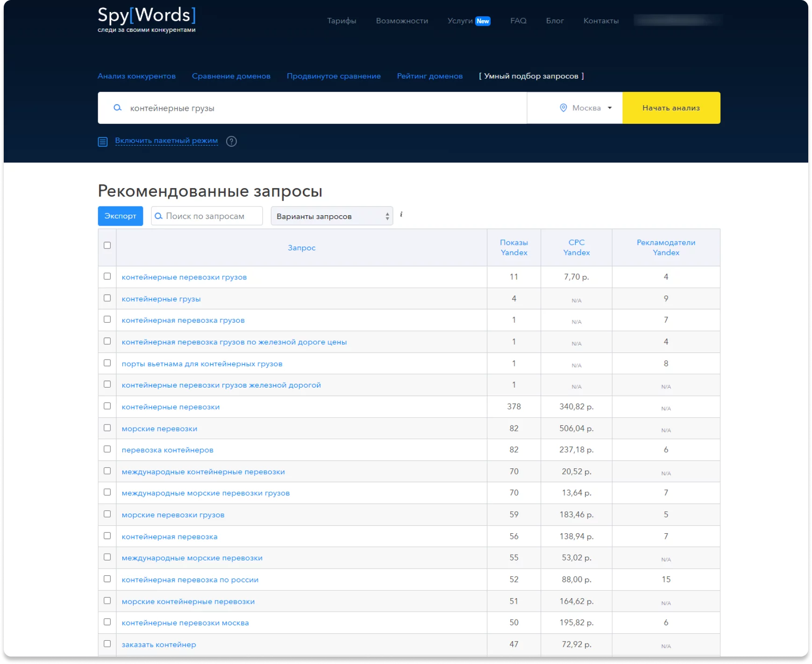The image size is (812, 664).
Task: Open the Москва region dropdown
Action: click(x=575, y=108)
